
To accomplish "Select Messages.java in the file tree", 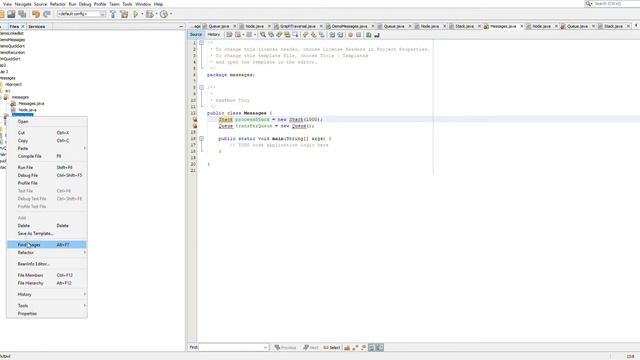I will [31, 104].
